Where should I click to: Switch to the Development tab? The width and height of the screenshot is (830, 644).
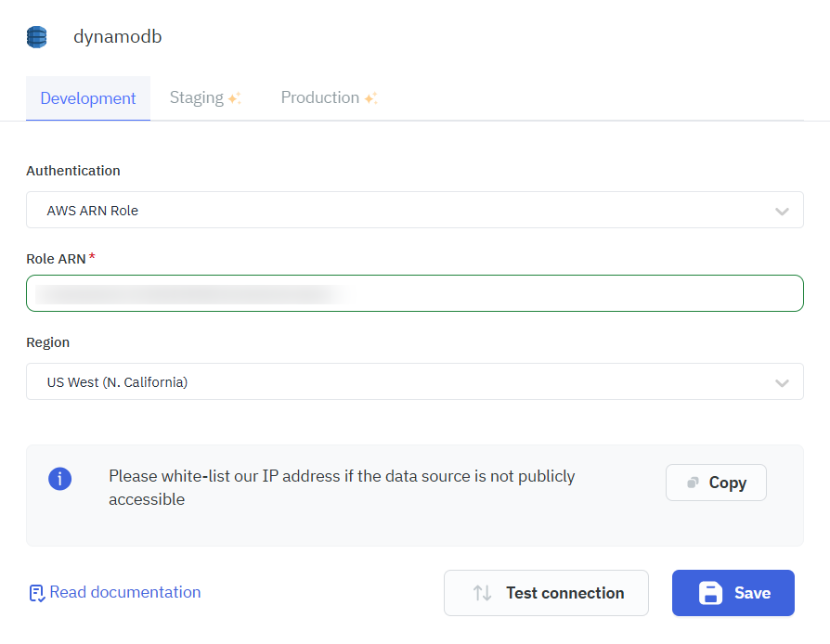88,98
